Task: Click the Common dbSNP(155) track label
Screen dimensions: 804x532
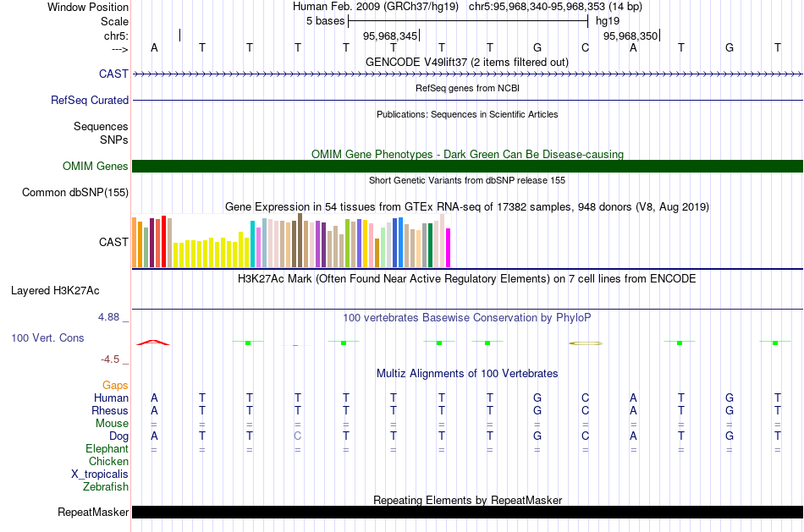Action: click(x=75, y=193)
